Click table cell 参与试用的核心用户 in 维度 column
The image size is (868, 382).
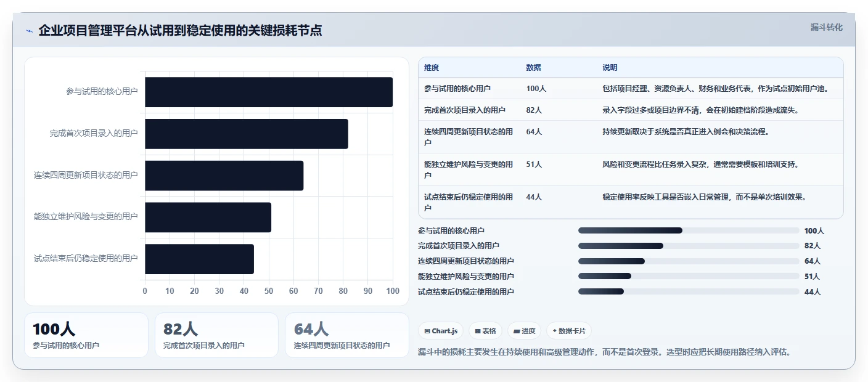point(457,89)
